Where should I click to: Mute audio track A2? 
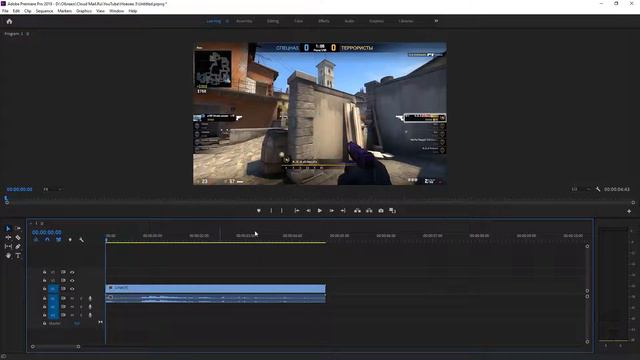[x=72, y=307]
